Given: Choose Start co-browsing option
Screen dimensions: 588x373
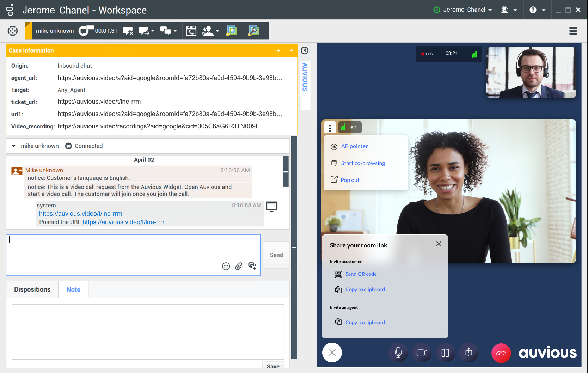Looking at the screenshot, I should click(x=363, y=163).
